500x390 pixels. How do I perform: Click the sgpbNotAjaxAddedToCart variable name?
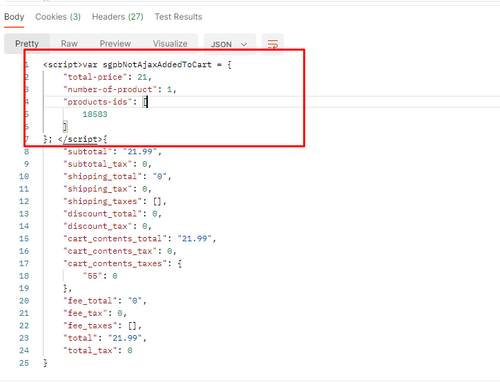click(157, 65)
